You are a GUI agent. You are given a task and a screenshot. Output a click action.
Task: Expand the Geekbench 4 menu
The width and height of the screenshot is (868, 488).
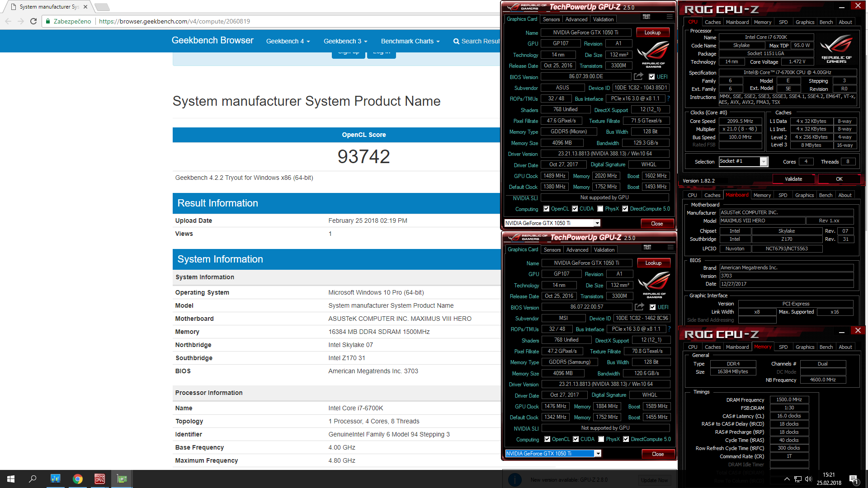coord(288,41)
